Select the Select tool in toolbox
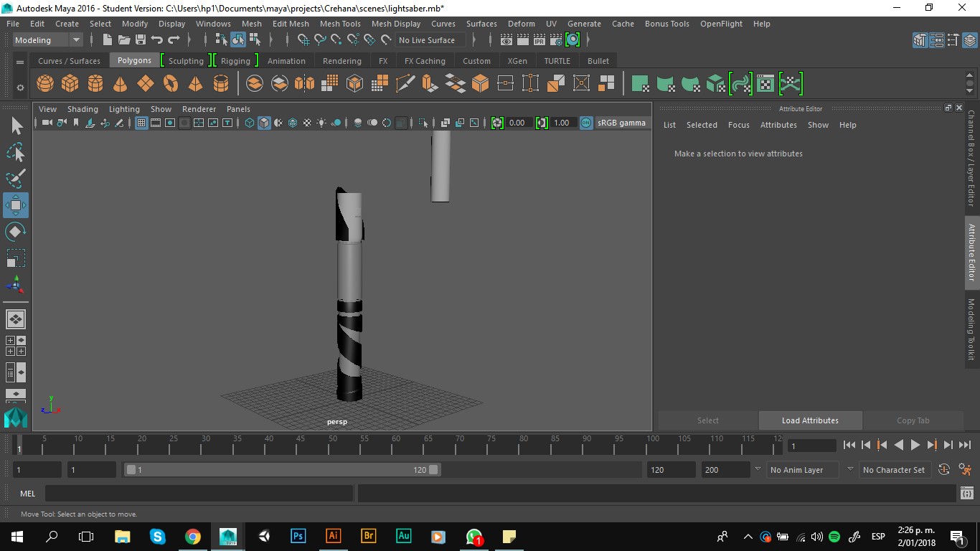 16,126
